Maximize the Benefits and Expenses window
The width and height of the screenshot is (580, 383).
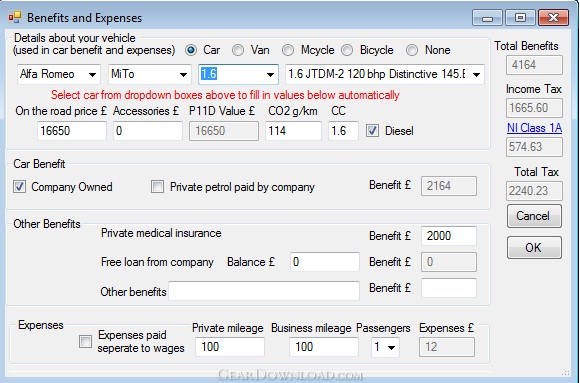point(520,18)
